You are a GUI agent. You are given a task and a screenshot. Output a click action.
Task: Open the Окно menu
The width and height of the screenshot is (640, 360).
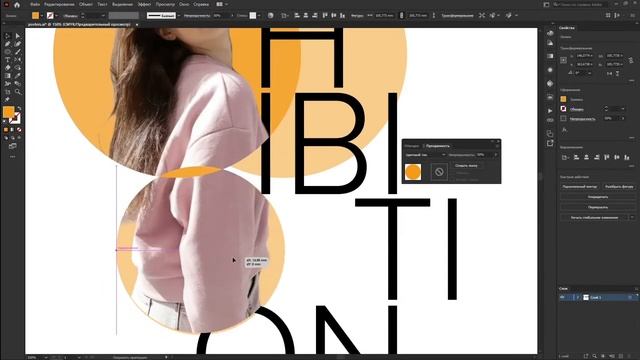184,4
